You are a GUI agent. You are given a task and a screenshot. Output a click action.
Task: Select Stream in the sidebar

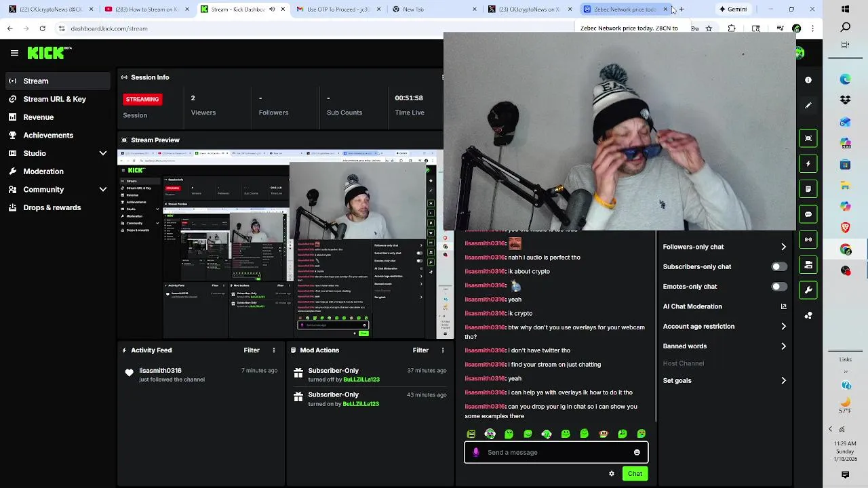pos(57,81)
